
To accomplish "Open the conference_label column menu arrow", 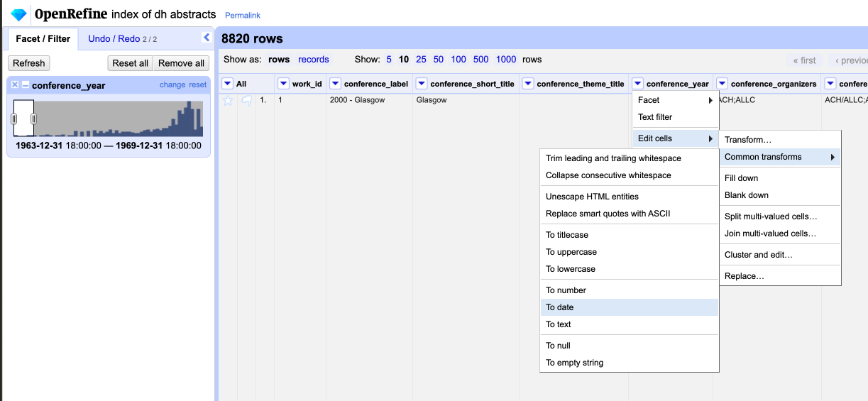I will point(336,84).
